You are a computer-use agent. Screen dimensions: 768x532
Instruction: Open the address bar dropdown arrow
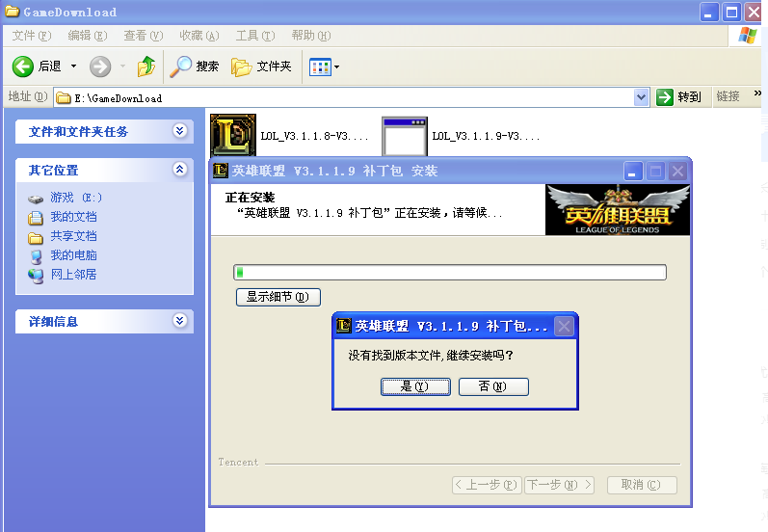[642, 97]
